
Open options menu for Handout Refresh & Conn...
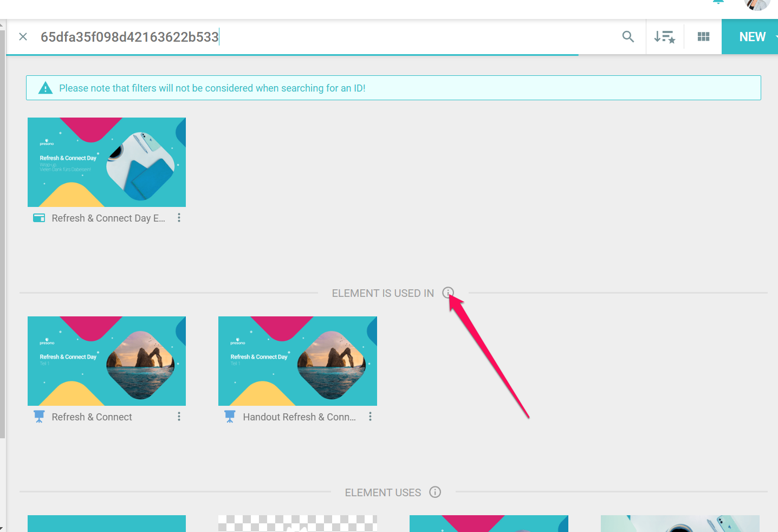[370, 417]
